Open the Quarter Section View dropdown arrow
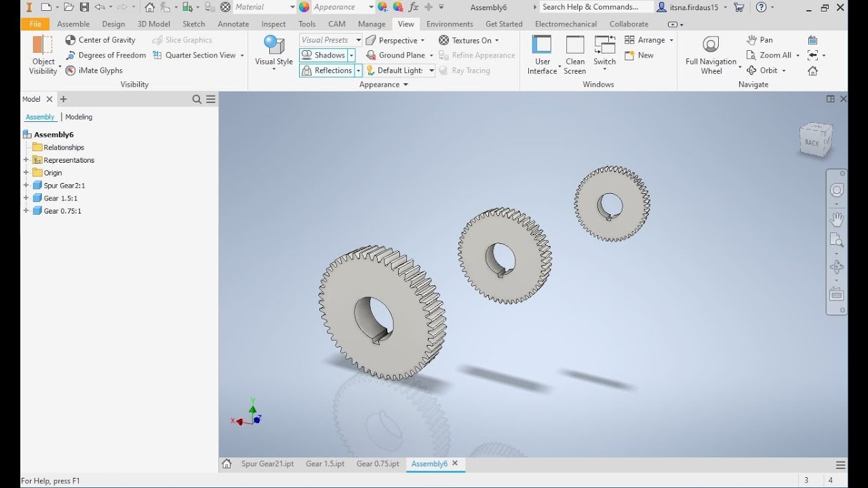Viewport: 868px width, 488px height. click(x=242, y=56)
